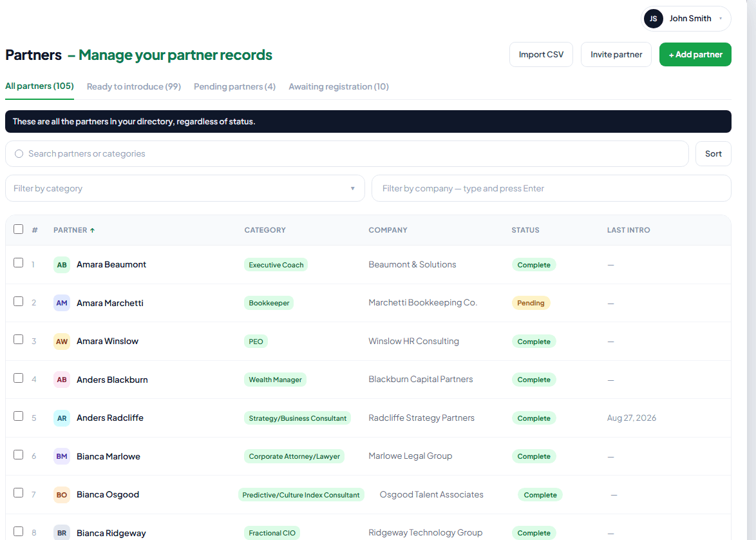Click the Sort button
The width and height of the screenshot is (756, 540).
coord(713,154)
